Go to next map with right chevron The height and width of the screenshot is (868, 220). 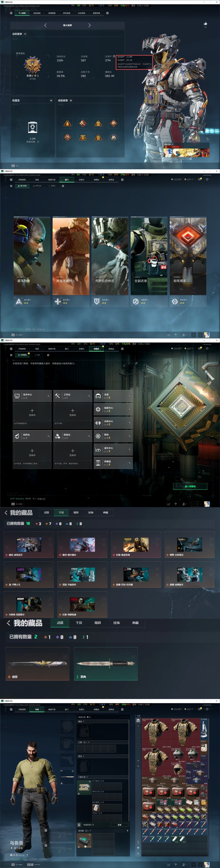pyautogui.click(x=89, y=25)
